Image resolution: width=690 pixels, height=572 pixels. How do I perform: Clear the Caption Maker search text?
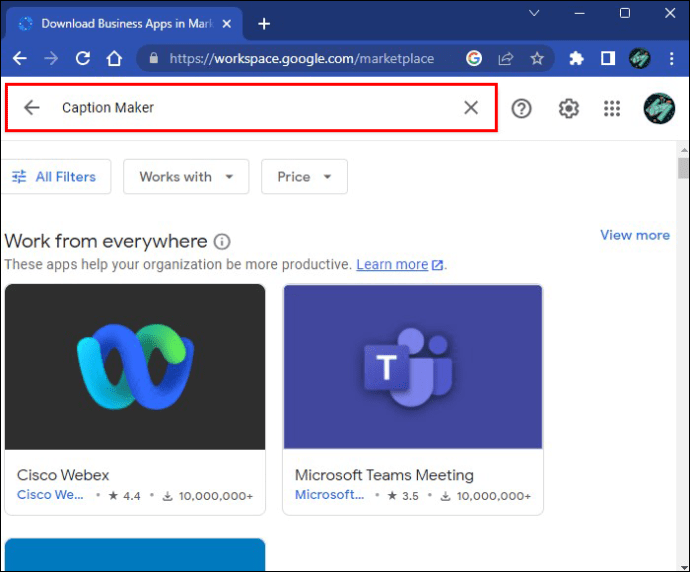[471, 107]
